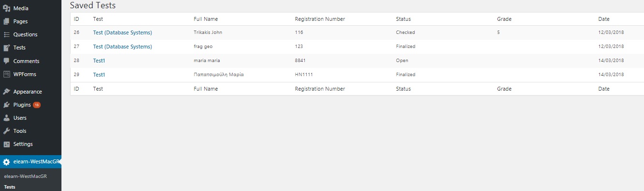Open the Tests submenu item under elearn-WestMacGR
The width and height of the screenshot is (644, 191).
10,187
